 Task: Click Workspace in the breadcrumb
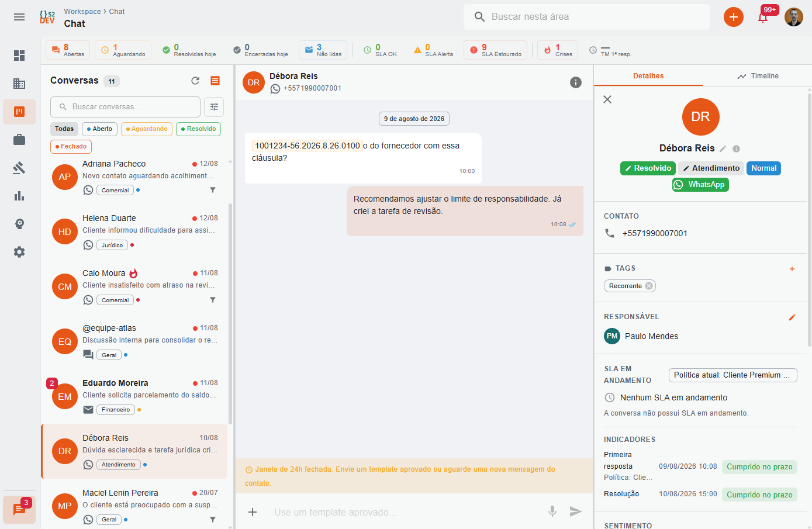click(82, 12)
